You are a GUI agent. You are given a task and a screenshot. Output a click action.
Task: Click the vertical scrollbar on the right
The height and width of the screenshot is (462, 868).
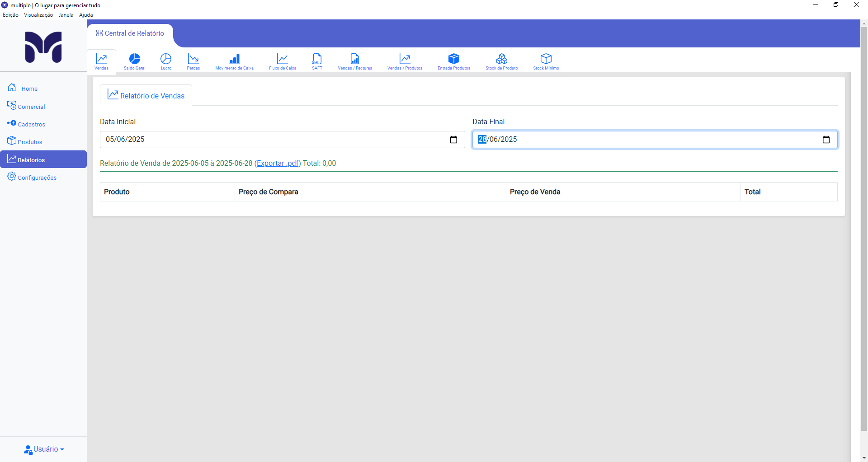click(x=864, y=226)
